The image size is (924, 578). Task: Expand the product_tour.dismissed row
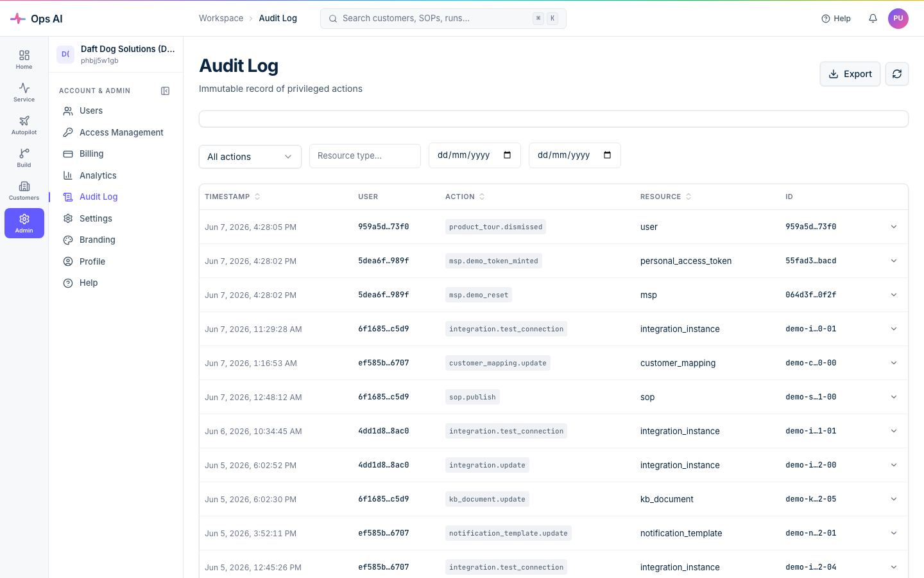coord(894,227)
